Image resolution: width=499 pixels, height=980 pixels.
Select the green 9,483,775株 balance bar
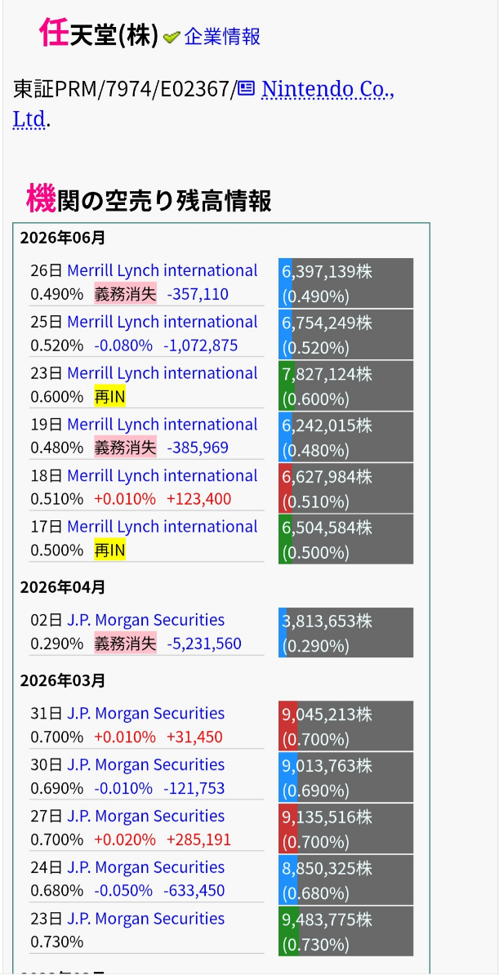[x=346, y=932]
